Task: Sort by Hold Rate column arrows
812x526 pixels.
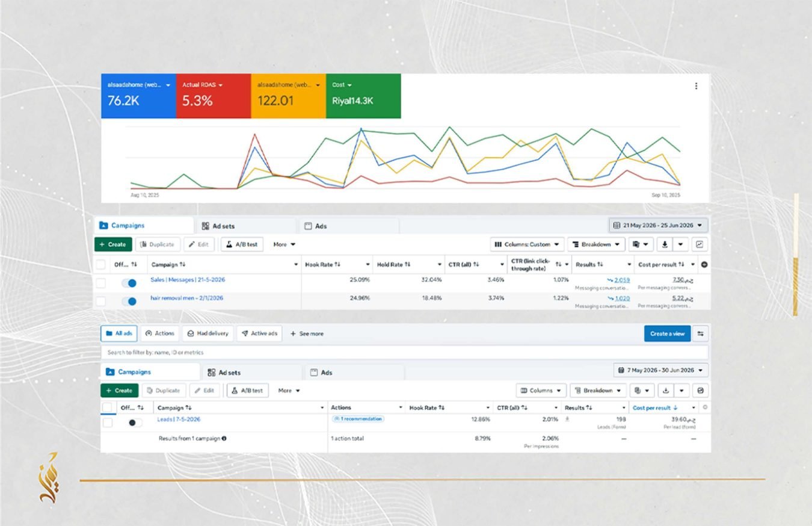Action: click(x=407, y=264)
